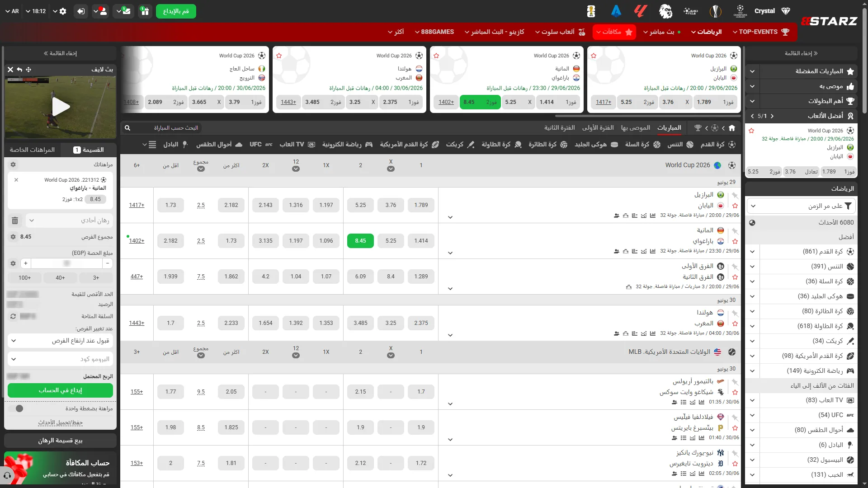Remove Germany-Paraguay bet from slip

pyautogui.click(x=16, y=180)
